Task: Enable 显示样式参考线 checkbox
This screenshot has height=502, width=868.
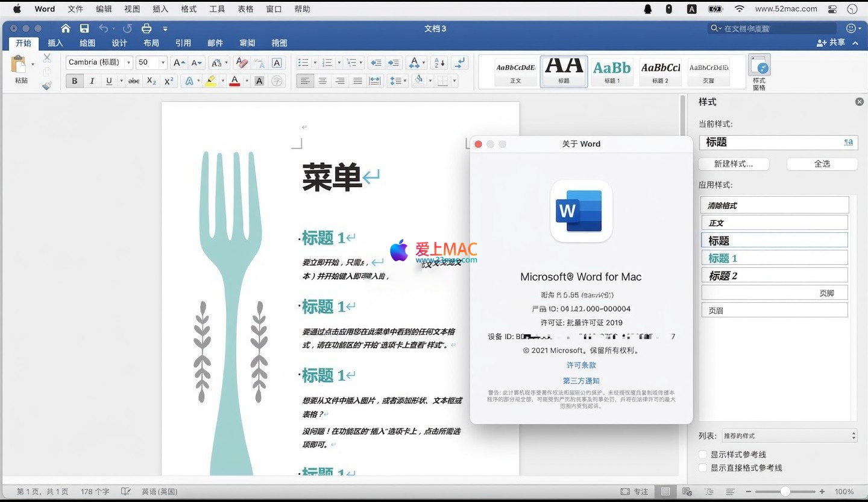Action: pyautogui.click(x=703, y=454)
